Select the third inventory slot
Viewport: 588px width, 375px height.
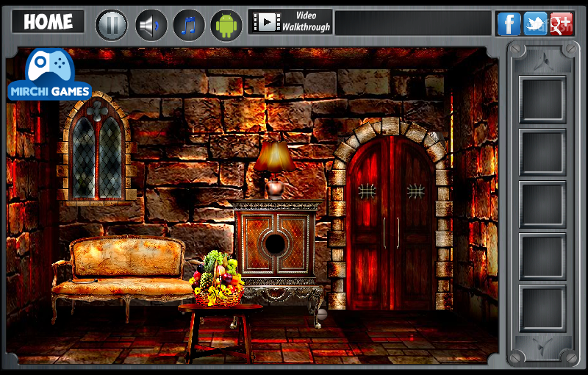(x=542, y=204)
